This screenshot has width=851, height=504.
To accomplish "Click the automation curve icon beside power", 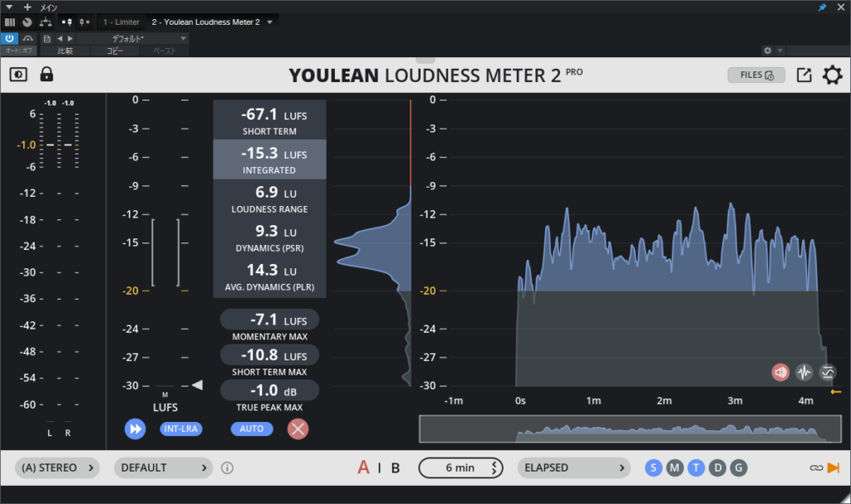I will (x=27, y=38).
